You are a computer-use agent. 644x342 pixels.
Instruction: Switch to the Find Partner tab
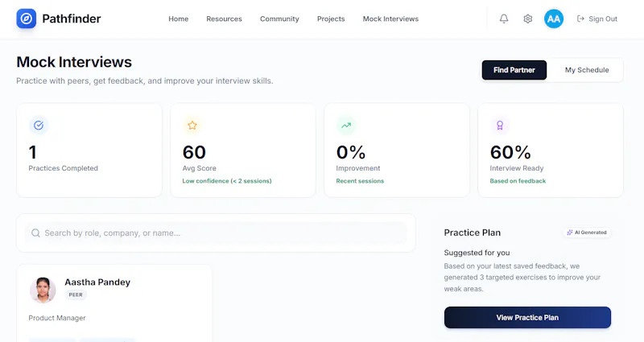click(514, 70)
